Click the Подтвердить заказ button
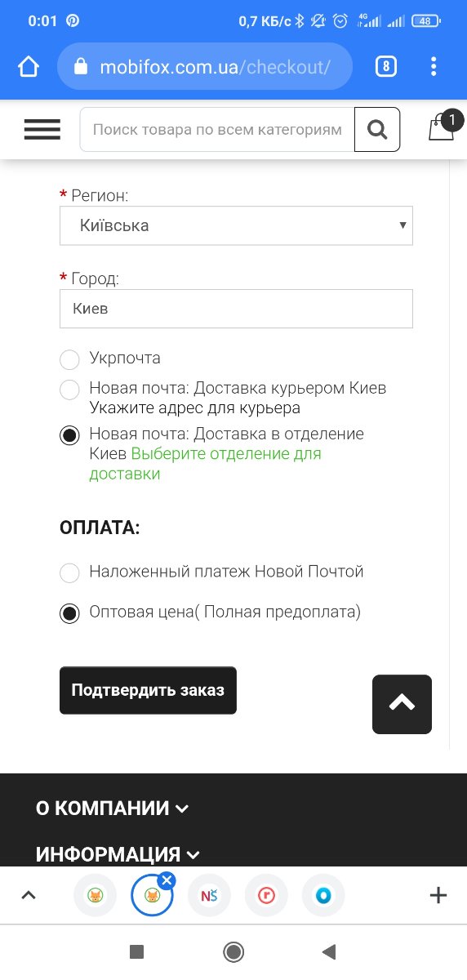Viewport: 467px width, 980px height. pyautogui.click(x=148, y=690)
